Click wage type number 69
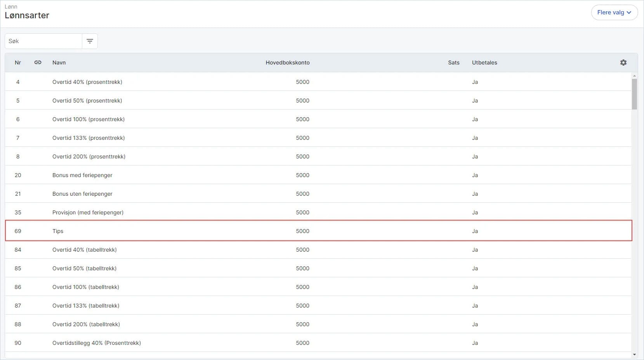 click(18, 231)
